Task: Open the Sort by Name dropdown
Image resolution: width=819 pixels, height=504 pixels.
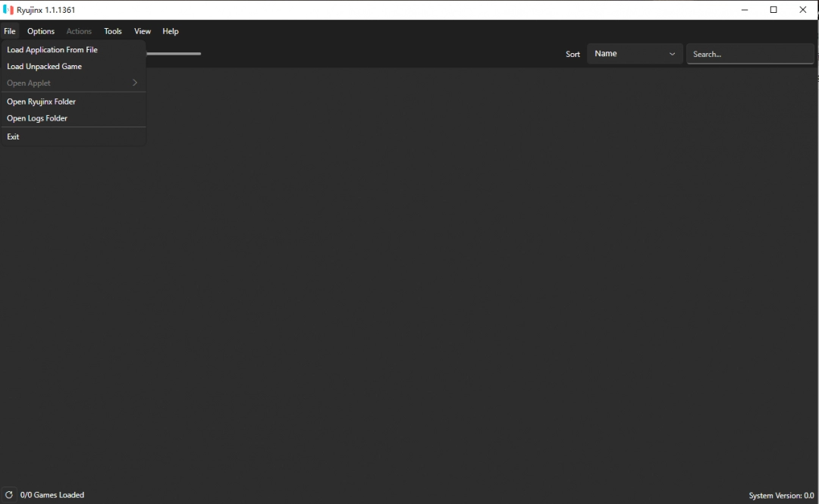Action: [x=635, y=54]
